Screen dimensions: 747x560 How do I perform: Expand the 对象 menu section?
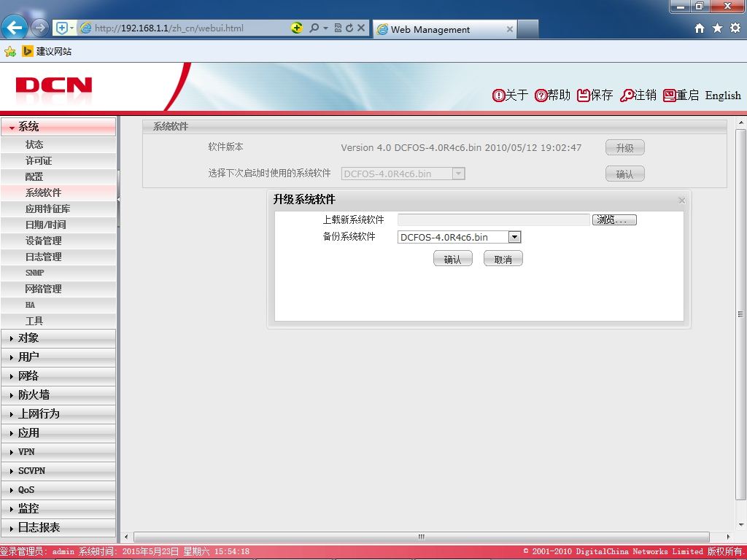[58, 338]
